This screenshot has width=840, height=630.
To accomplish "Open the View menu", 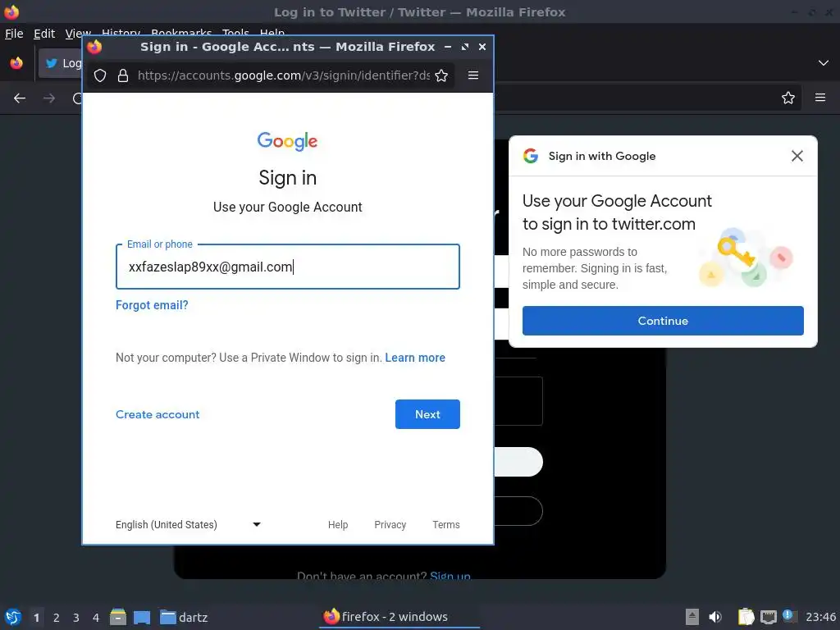I will pos(77,34).
